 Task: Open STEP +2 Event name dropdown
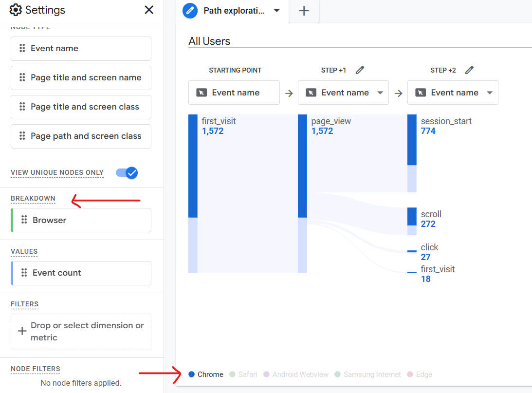pos(490,93)
